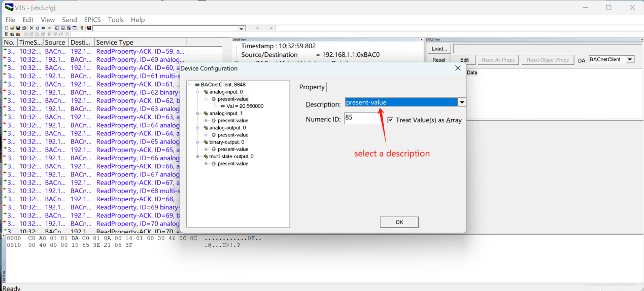
Task: Click the blue circular refresh toolbar icon
Action: point(38,28)
